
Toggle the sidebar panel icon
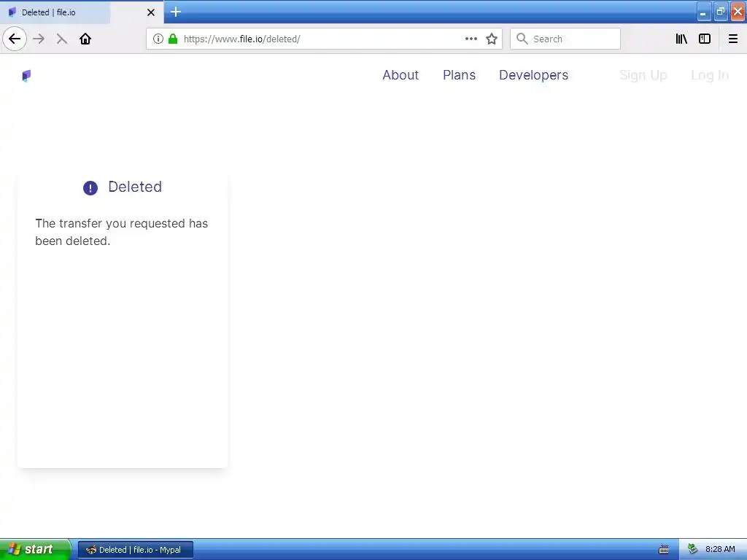pos(705,39)
